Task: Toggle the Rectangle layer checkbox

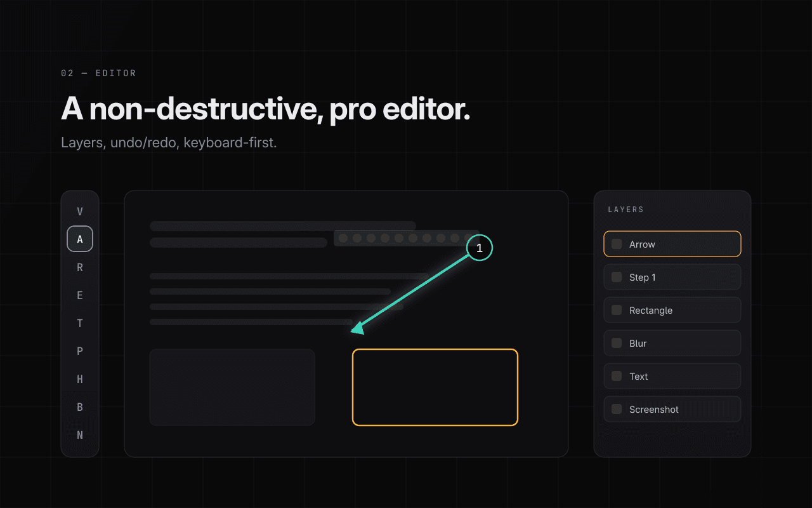Action: click(617, 310)
